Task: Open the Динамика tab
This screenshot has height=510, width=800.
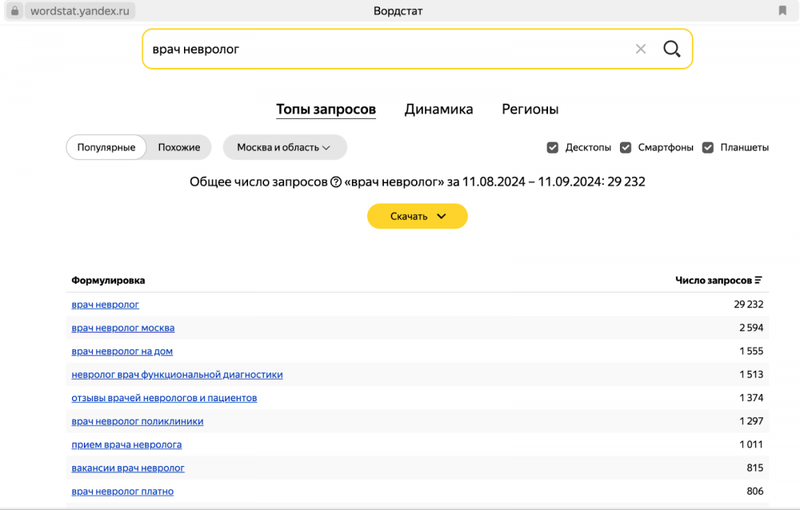Action: coord(439,109)
